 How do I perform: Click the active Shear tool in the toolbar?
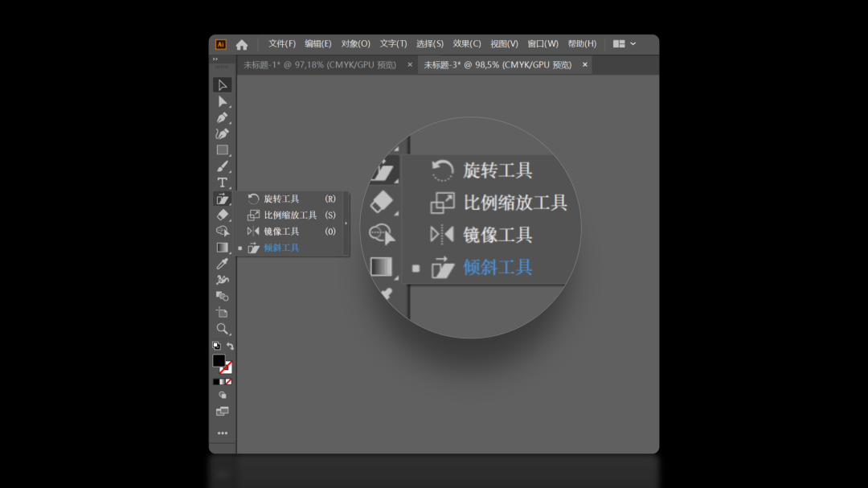tap(222, 199)
